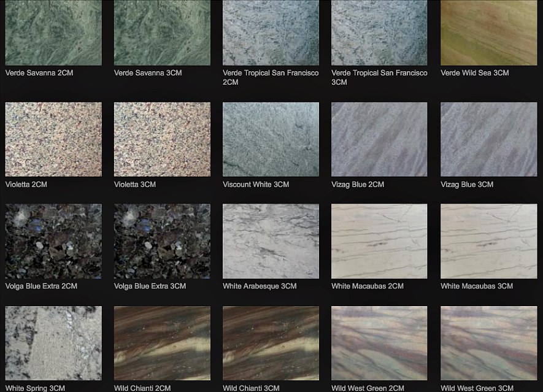View the Wild Chianti 3CM slab image
The image size is (543, 392).
(x=271, y=343)
